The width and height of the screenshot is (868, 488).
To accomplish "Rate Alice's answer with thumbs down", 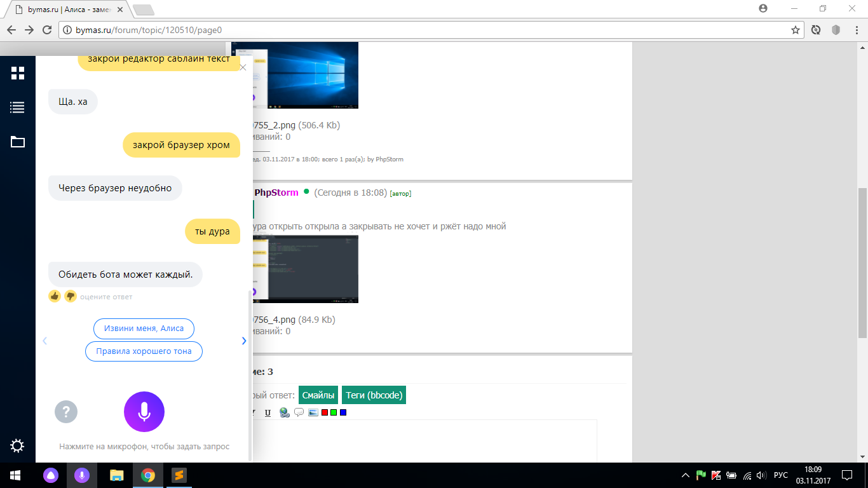I will tap(70, 296).
